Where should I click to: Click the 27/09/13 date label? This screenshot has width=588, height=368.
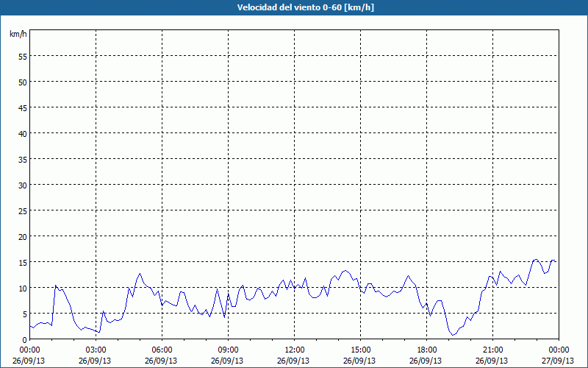pyautogui.click(x=558, y=361)
